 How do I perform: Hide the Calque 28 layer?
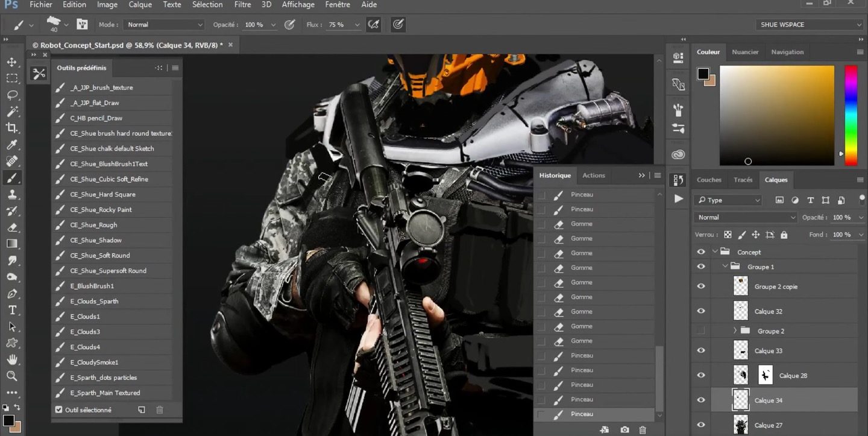click(700, 375)
